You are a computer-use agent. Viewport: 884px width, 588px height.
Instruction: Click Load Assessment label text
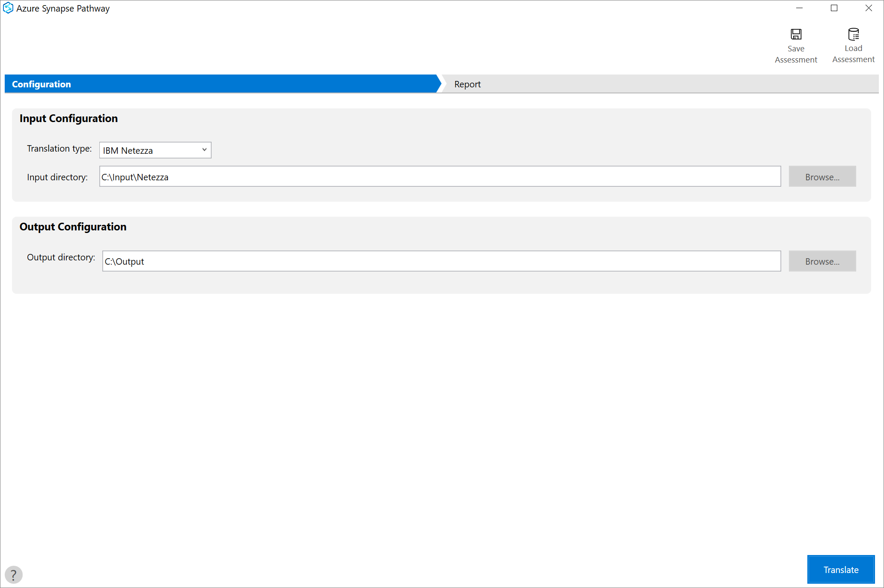coord(852,54)
